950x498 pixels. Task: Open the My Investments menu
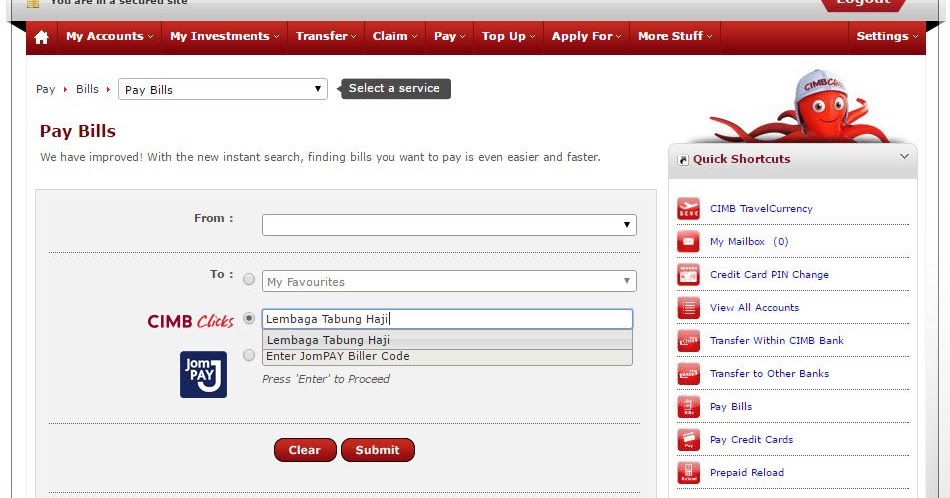(x=224, y=36)
